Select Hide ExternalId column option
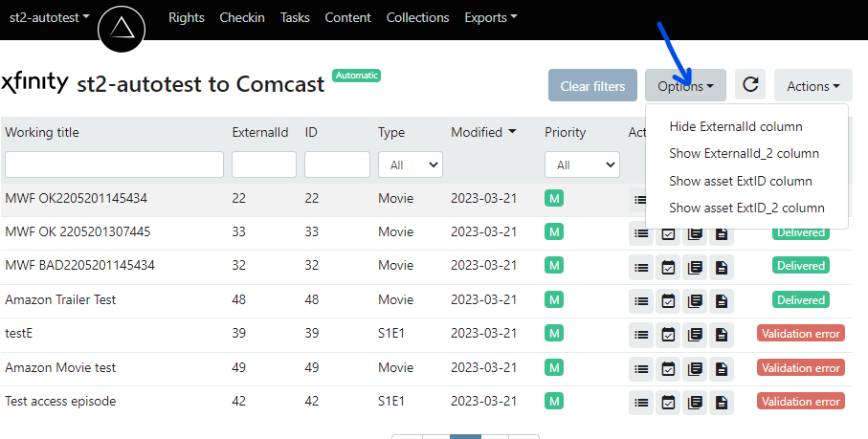The width and height of the screenshot is (868, 439). coord(735,126)
